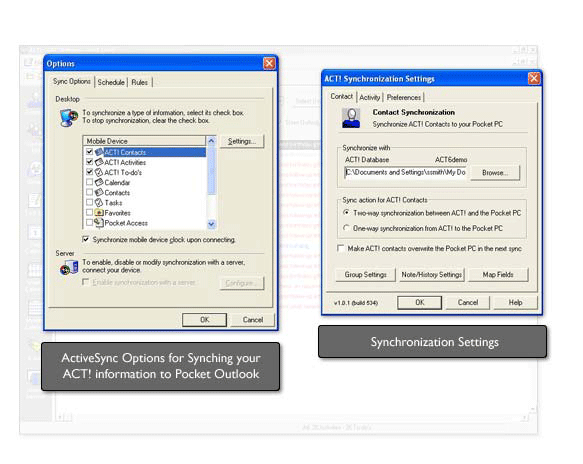
Task: Open Note/History Settings
Action: [432, 275]
